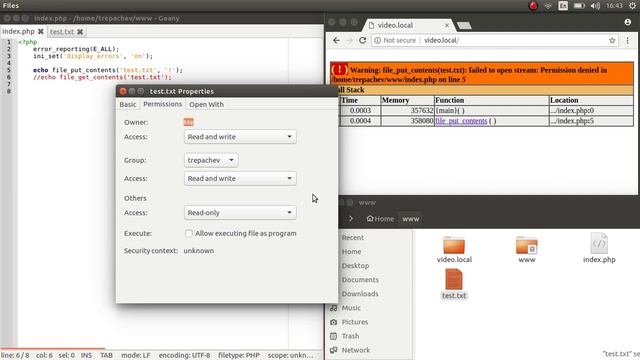Click the www breadcrumb in Files
The width and height of the screenshot is (640, 360).
(x=410, y=219)
